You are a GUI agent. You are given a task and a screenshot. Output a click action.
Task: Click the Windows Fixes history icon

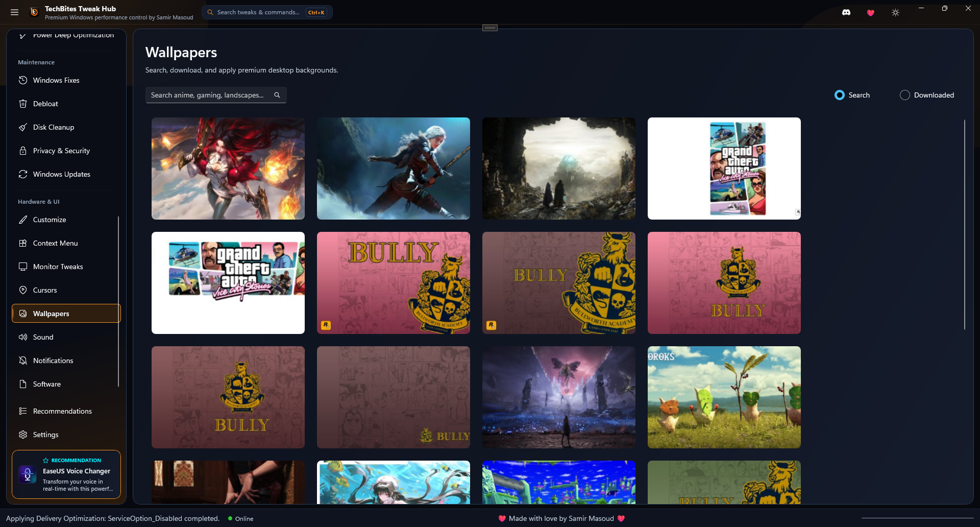pos(23,80)
